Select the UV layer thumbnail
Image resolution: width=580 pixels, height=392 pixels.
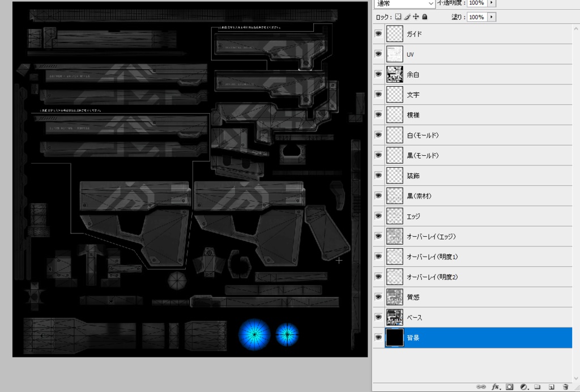tap(395, 54)
